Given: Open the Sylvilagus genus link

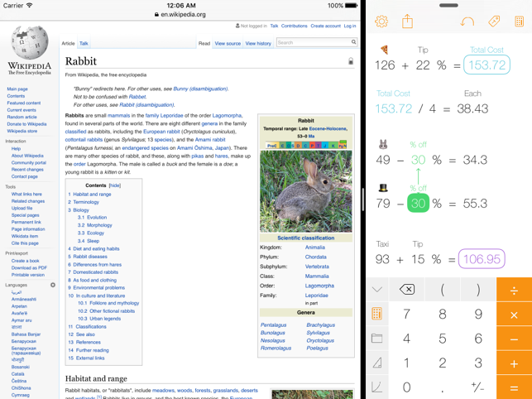Looking at the screenshot, I should point(318,333).
